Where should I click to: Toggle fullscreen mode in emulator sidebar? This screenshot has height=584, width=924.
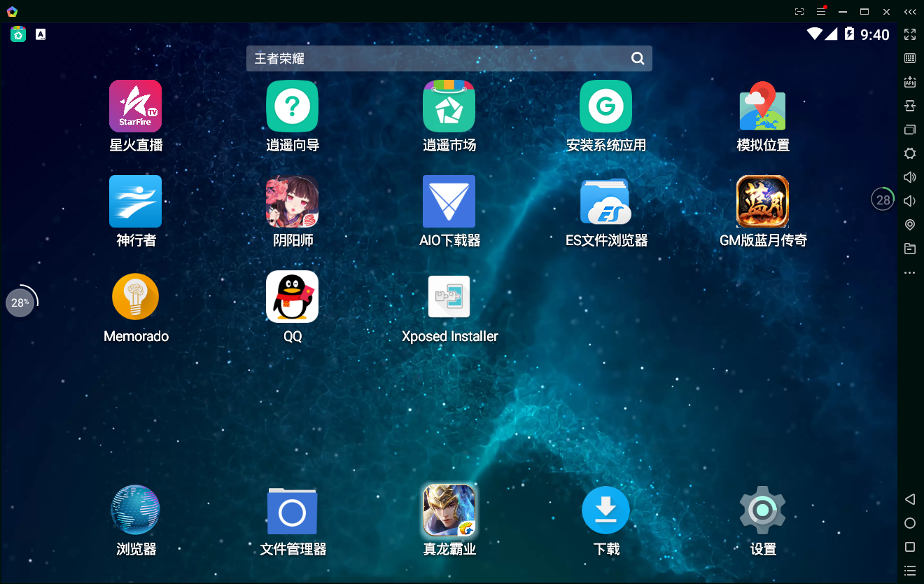[x=910, y=34]
